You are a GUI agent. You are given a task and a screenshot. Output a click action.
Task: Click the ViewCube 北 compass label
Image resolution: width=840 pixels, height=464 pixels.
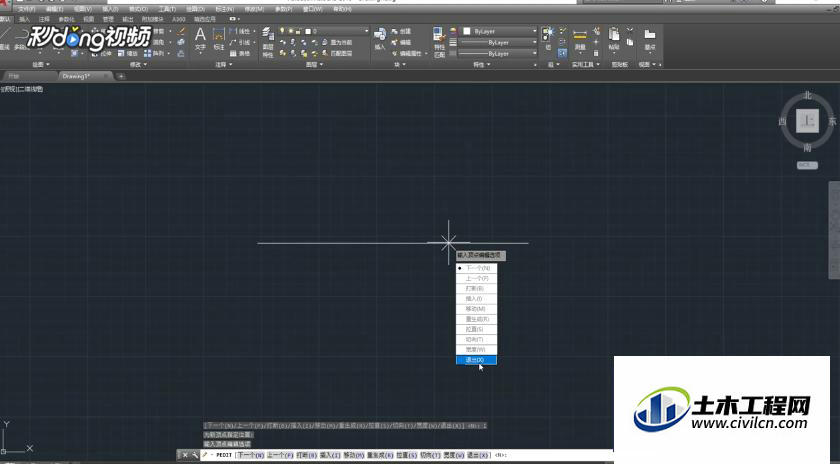pos(807,96)
